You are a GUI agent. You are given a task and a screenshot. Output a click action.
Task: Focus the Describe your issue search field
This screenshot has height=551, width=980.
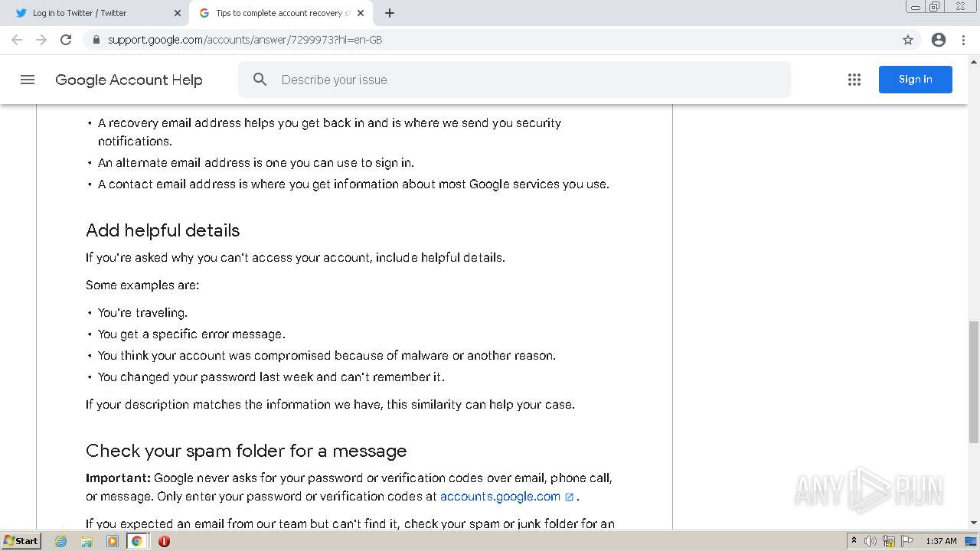(514, 80)
